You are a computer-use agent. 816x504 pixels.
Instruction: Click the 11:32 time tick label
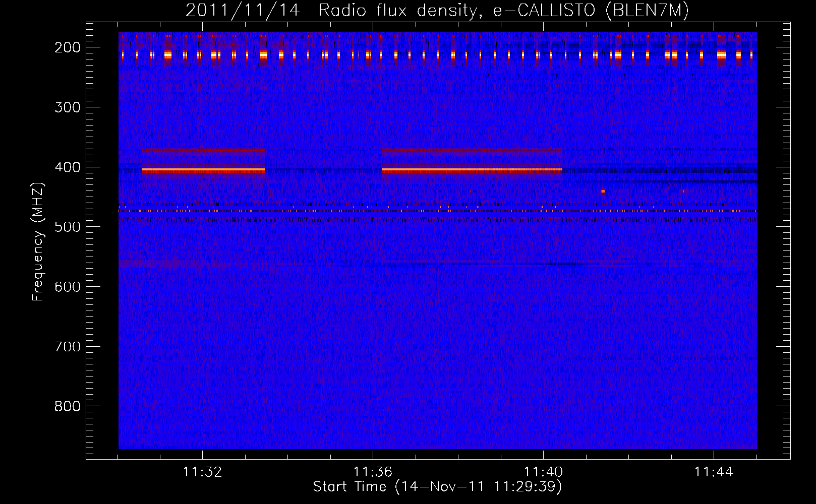[x=202, y=472]
